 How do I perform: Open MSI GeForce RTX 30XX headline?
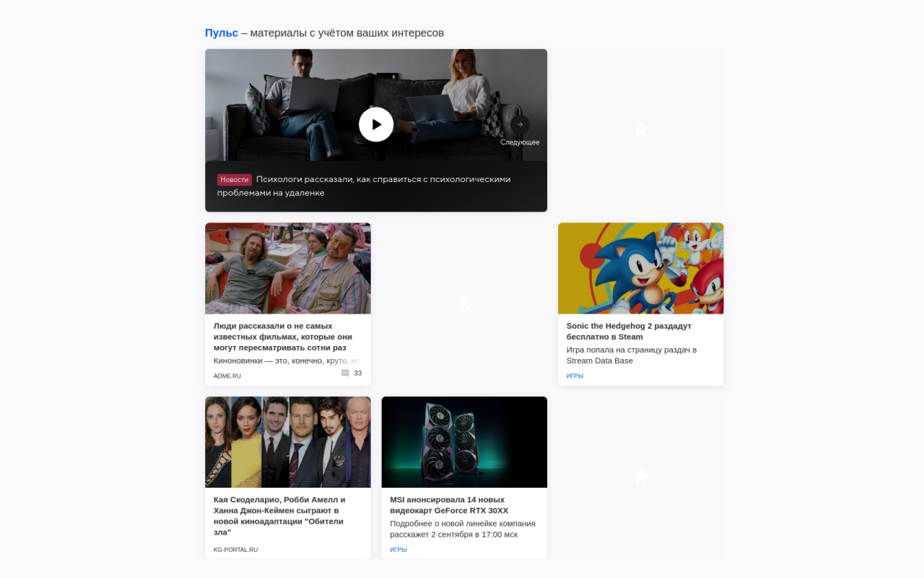tap(449, 505)
